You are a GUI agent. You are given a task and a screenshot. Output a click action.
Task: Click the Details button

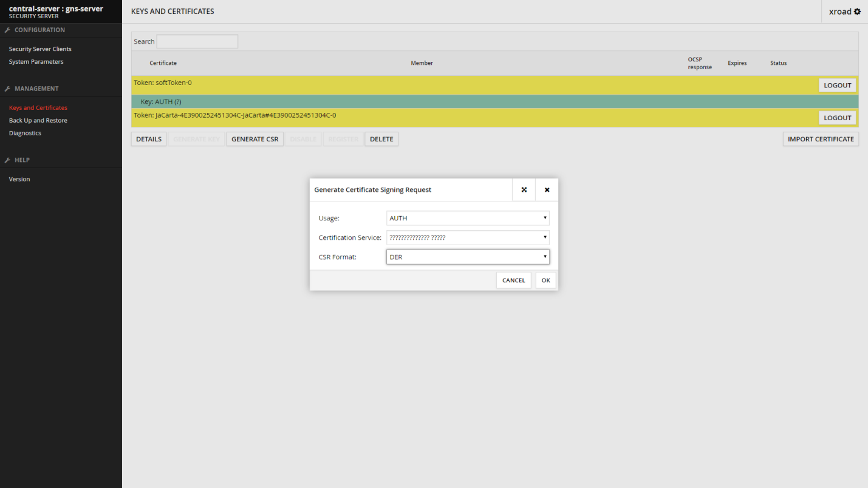149,139
